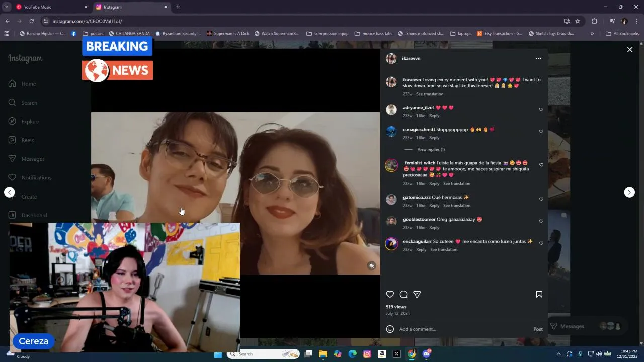Open Instagram Home from sidebar
The height and width of the screenshot is (362, 644).
click(x=22, y=84)
